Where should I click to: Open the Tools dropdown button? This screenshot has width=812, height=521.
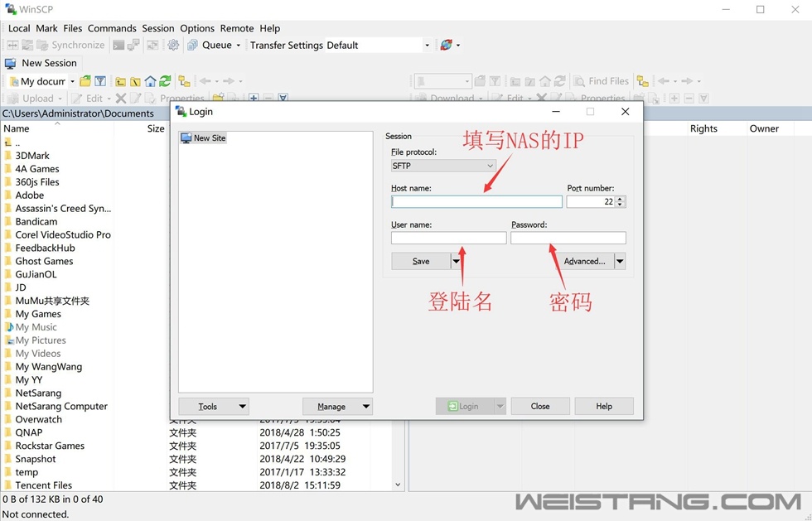pos(214,407)
